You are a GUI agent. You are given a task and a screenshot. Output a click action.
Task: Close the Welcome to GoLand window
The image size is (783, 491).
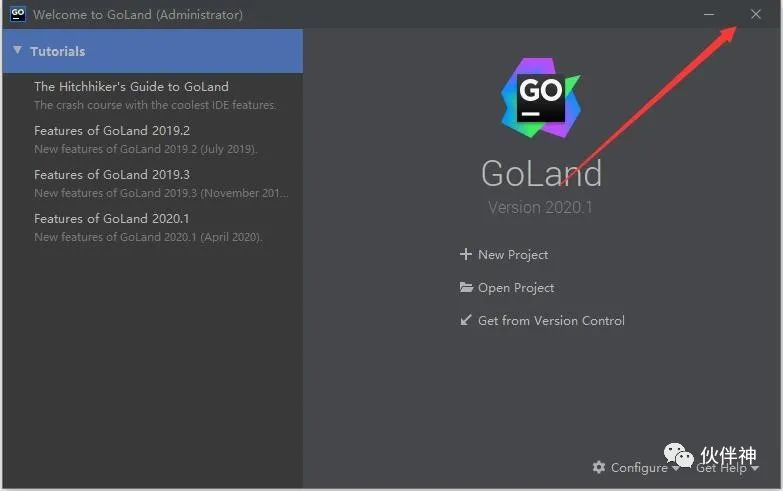(x=756, y=14)
